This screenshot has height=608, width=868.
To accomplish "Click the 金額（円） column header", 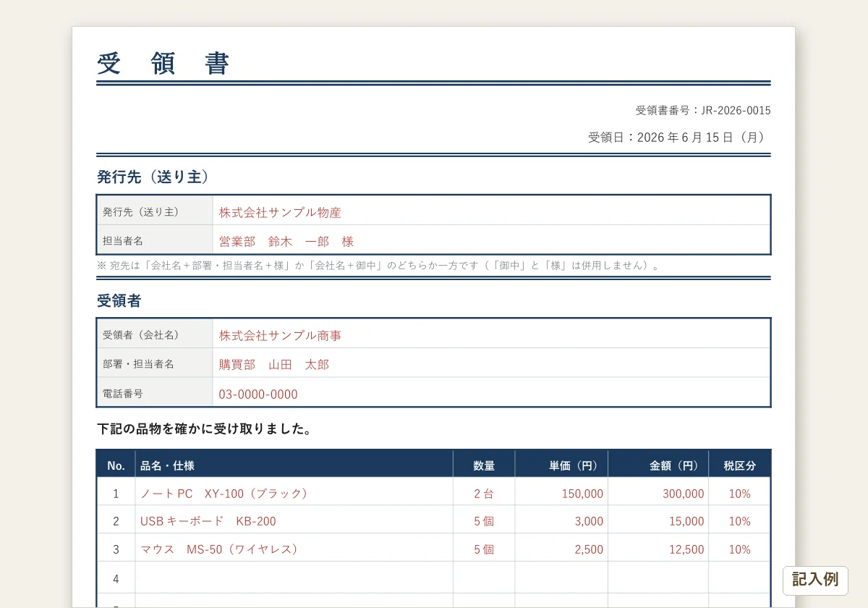I will coord(658,464).
